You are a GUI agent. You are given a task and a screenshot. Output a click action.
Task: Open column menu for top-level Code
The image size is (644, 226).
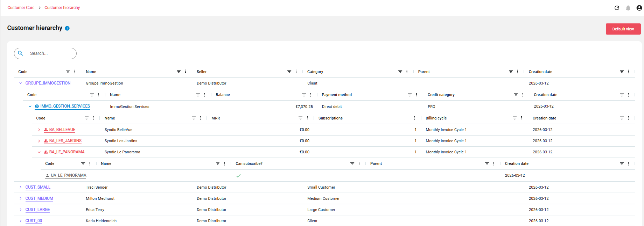coord(75,71)
